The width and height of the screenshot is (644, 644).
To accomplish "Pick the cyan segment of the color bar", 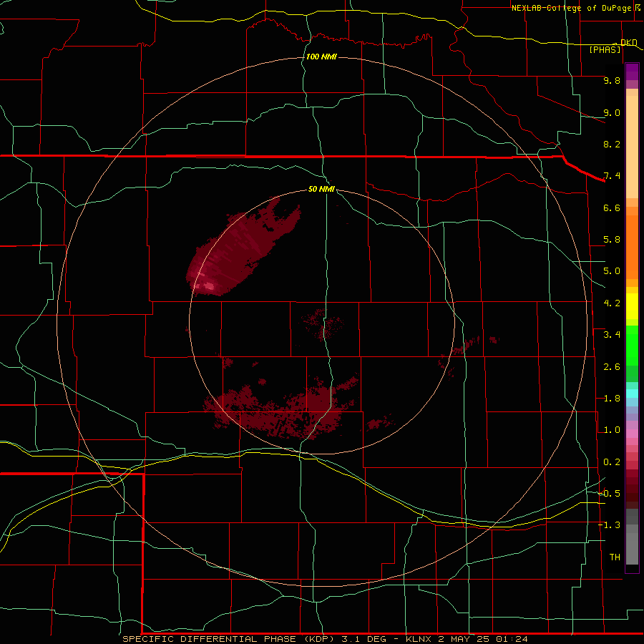I will coord(632,394).
